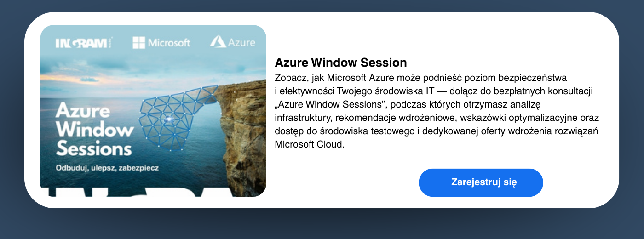The width and height of the screenshot is (644, 239).
Task: Click the "Odbuduj, ulepsz, zabezpiecz" tagline
Action: point(107,168)
